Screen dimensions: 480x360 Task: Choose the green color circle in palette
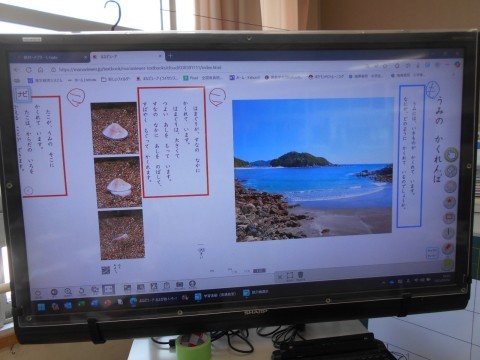point(448,264)
